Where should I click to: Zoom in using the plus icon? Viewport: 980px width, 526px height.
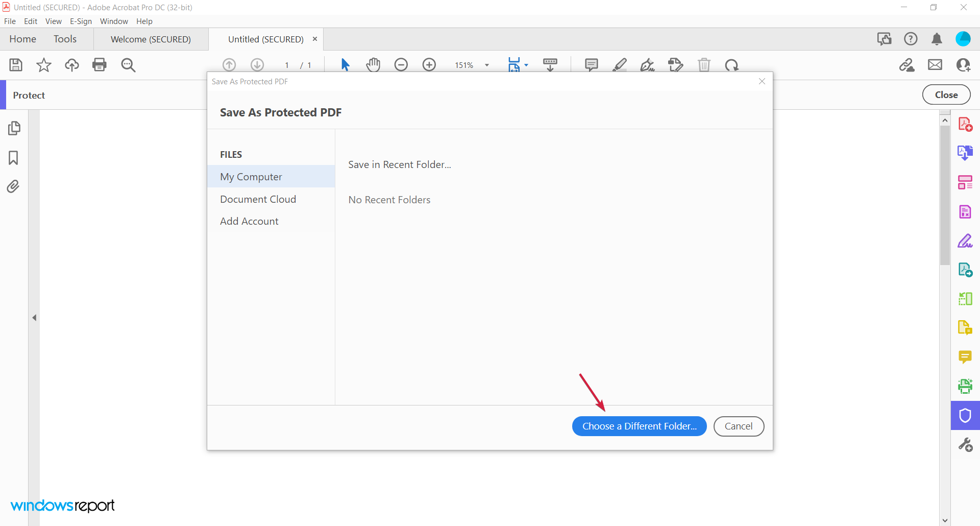tap(429, 65)
